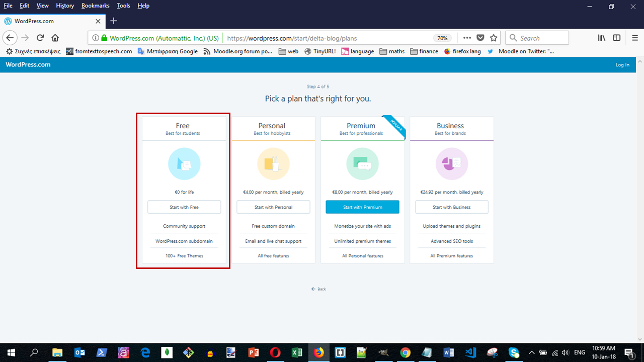644x362 pixels.
Task: Open the Windows Start menu
Action: (x=10, y=352)
